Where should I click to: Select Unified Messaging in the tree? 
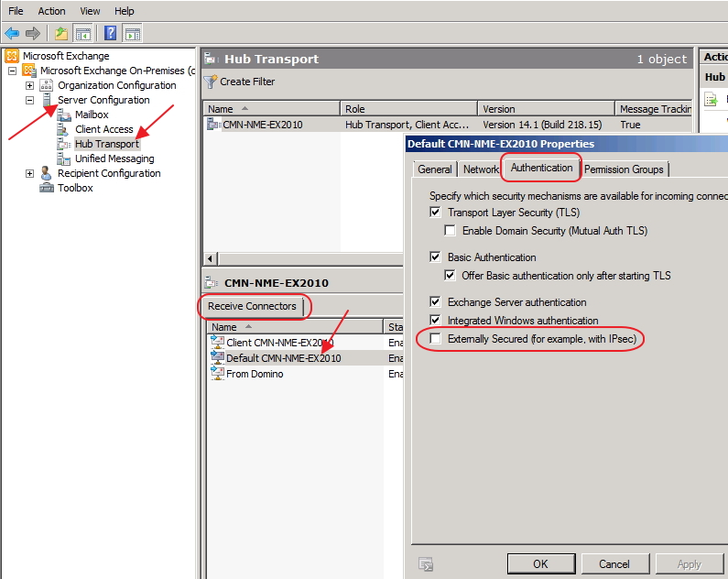114,158
